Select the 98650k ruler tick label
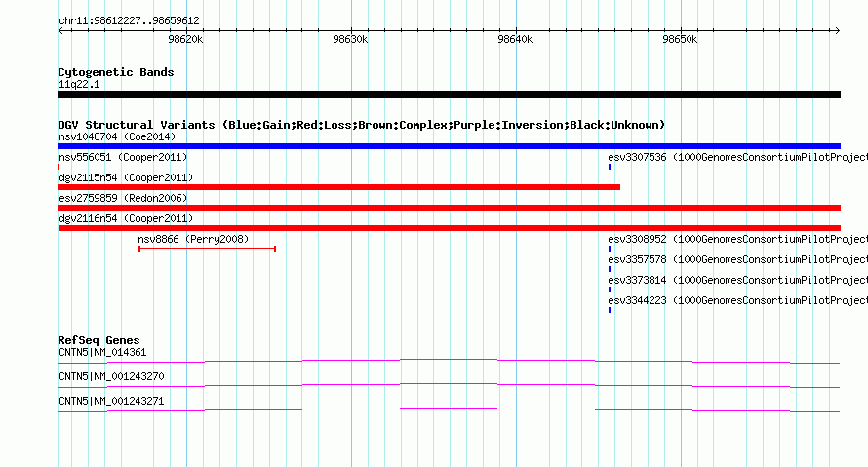The width and height of the screenshot is (868, 467). pyautogui.click(x=680, y=39)
